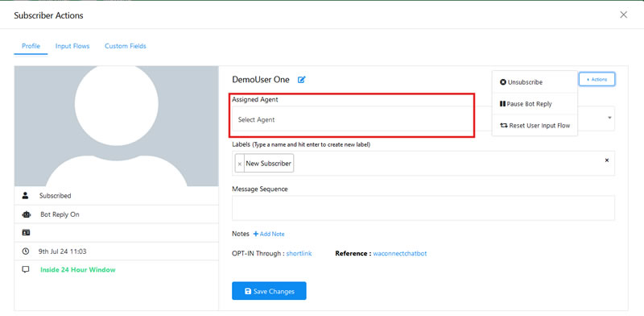Viewport: 644px width, 316px height.
Task: Open the Actions dropdown button
Action: (x=597, y=80)
